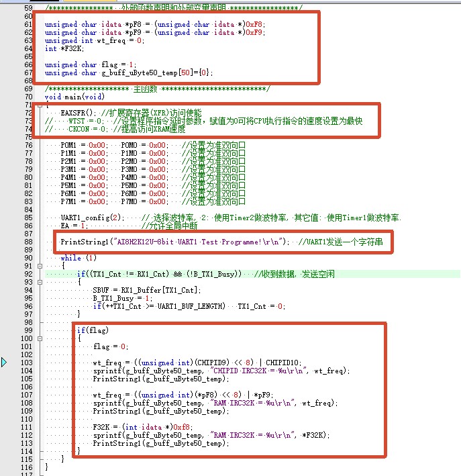The width and height of the screenshot is (461, 476).
Task: Click the UART1_config(2) function call
Action: 92,218
